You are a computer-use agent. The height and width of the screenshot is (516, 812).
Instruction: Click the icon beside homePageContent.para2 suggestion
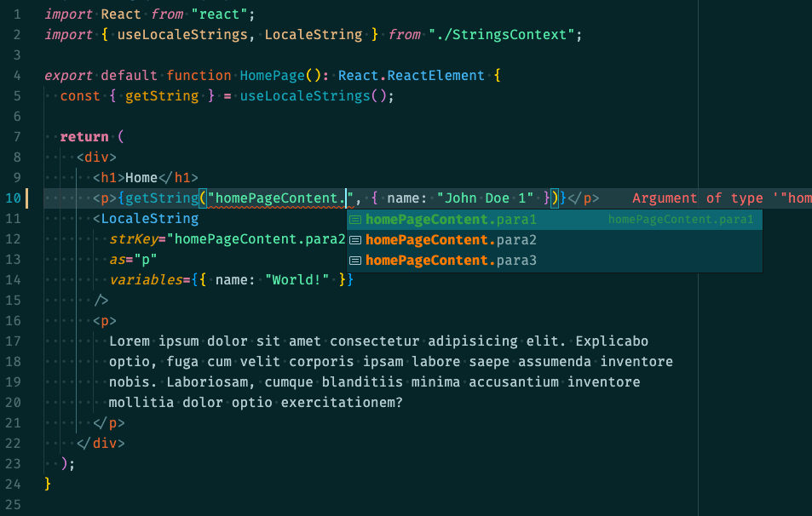[354, 239]
